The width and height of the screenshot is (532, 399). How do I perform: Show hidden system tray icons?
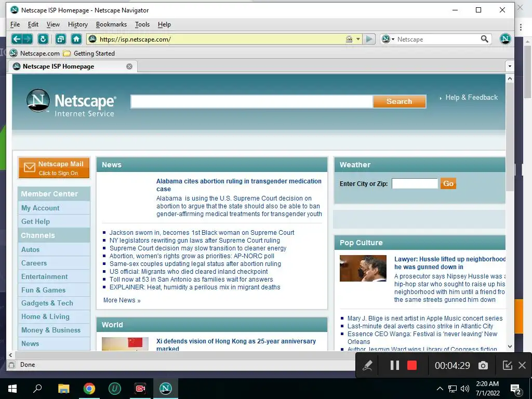coord(440,389)
